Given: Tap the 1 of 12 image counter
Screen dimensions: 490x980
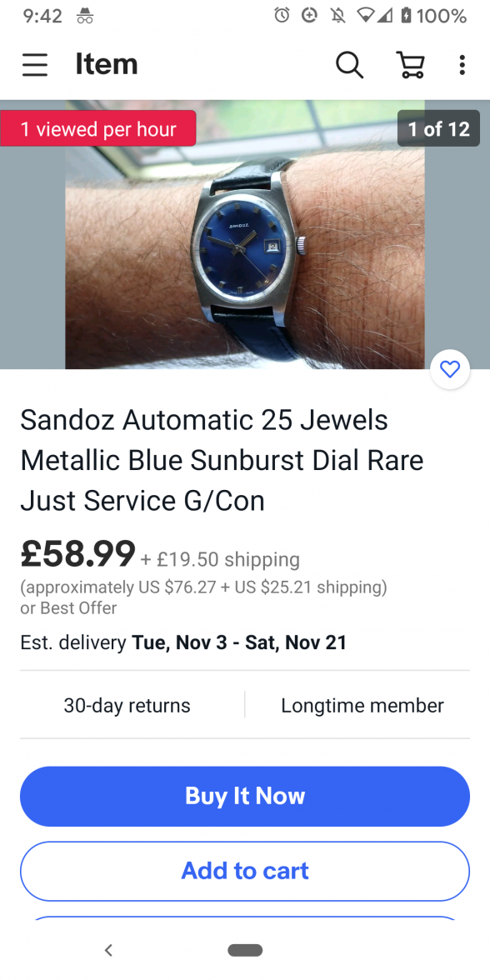Looking at the screenshot, I should point(438,128).
